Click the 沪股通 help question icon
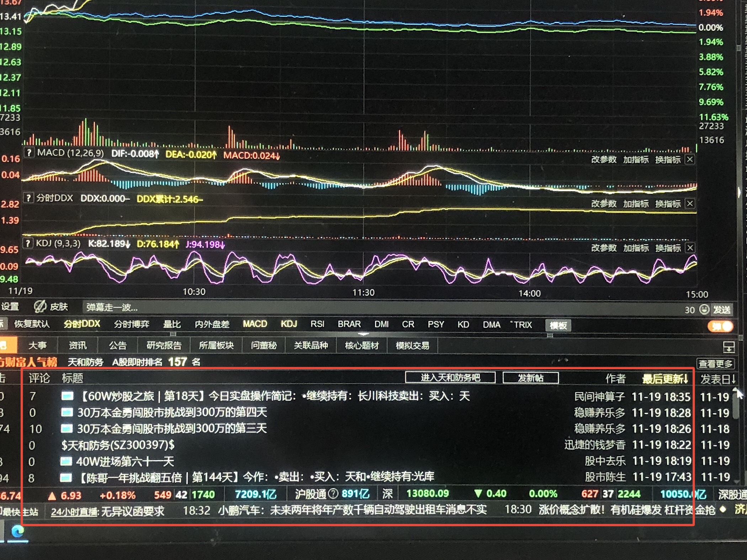Viewport: 747px width, 560px height. [333, 494]
